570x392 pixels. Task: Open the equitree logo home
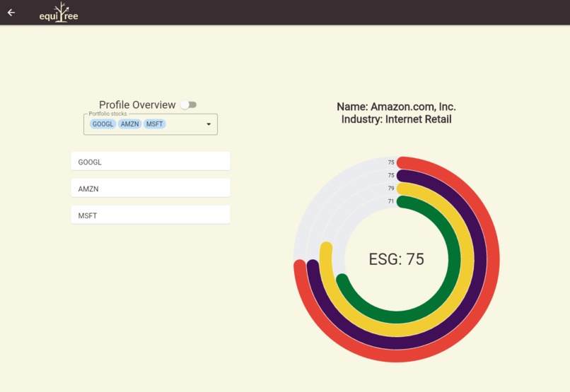(59, 12)
